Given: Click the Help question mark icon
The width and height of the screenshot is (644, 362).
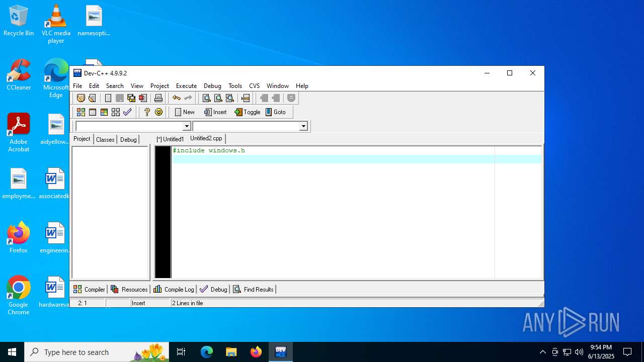Looking at the screenshot, I should pos(147,112).
